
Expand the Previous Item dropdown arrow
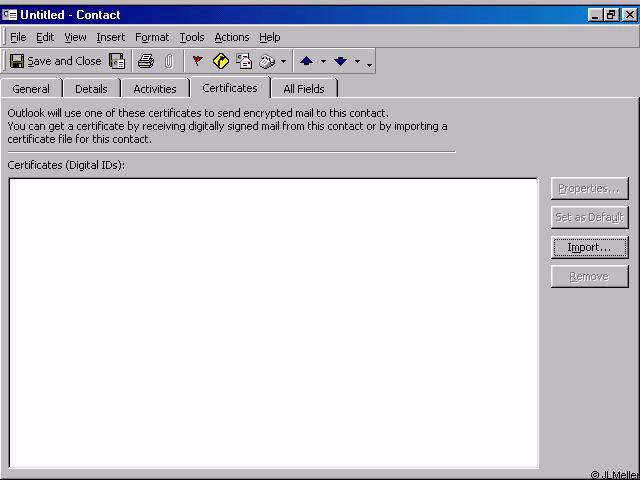[323, 62]
